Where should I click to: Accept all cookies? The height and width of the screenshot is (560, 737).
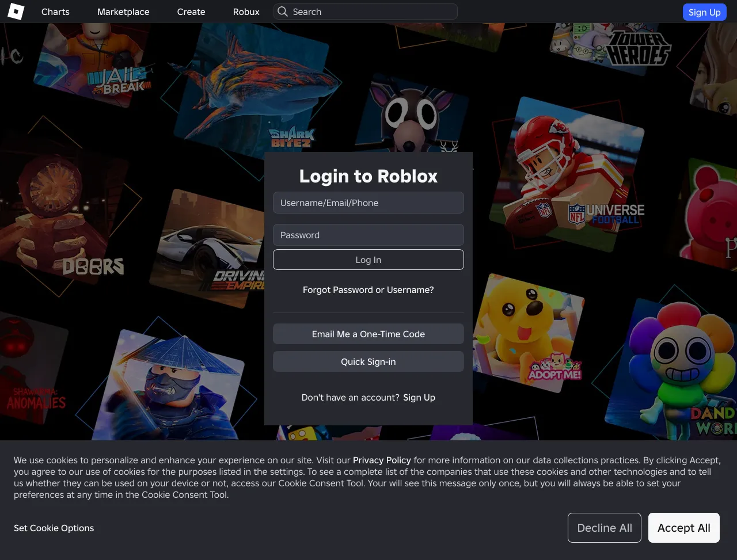coord(684,528)
